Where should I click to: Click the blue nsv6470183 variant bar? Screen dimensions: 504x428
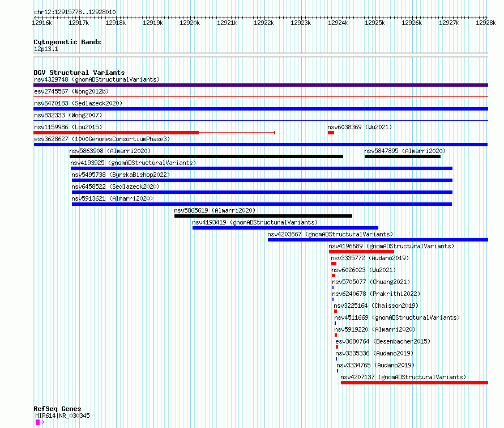tap(260, 109)
